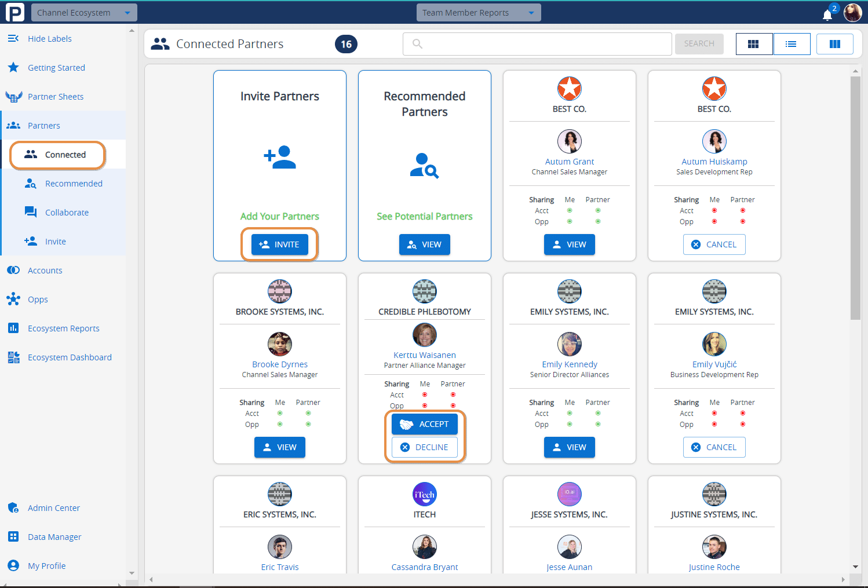Switch to grid card view
This screenshot has height=588, width=868.
pyautogui.click(x=753, y=44)
